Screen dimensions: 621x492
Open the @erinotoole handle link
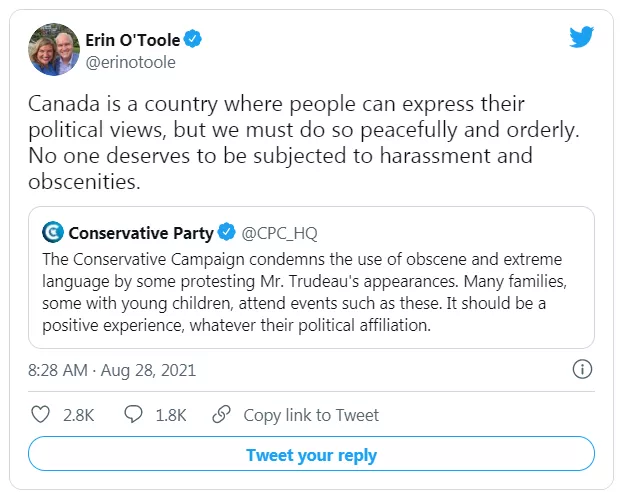point(131,63)
